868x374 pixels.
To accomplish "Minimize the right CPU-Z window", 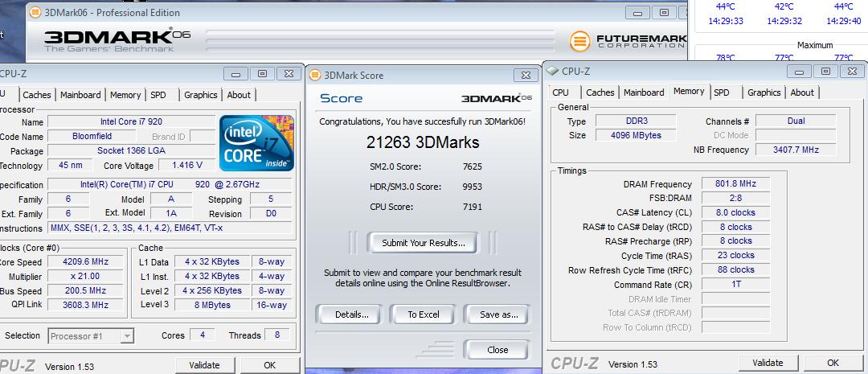I will point(800,72).
